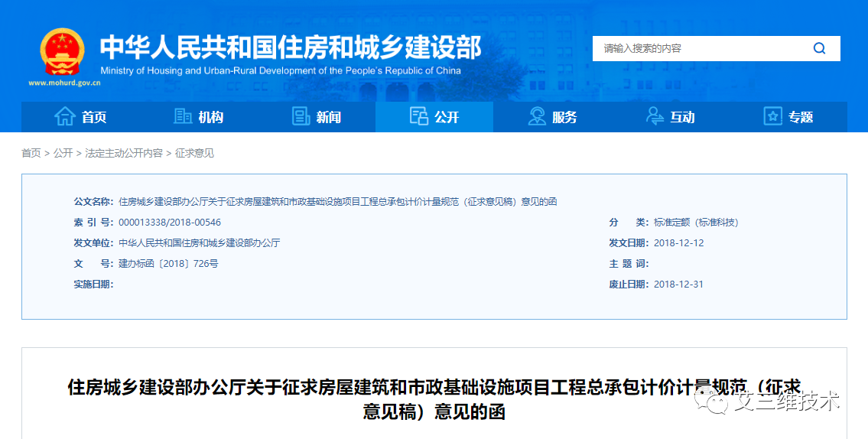The height and width of the screenshot is (439, 868).
Task: Open the 机构 navigation tab
Action: click(x=198, y=117)
